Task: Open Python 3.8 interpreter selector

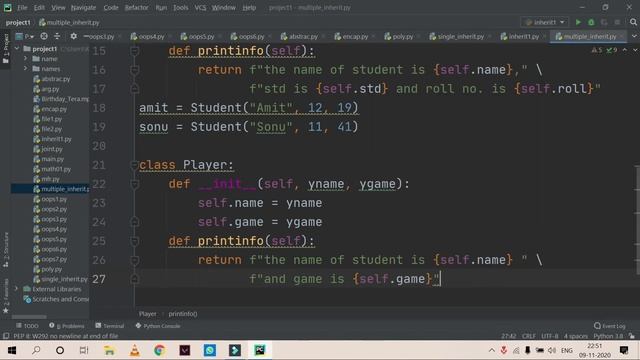Action: (608, 336)
